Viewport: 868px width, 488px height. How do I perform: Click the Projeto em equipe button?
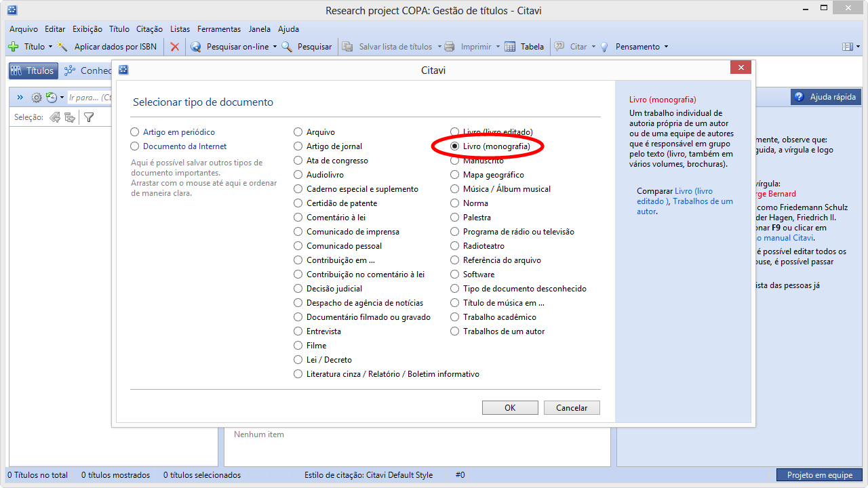[x=819, y=475]
